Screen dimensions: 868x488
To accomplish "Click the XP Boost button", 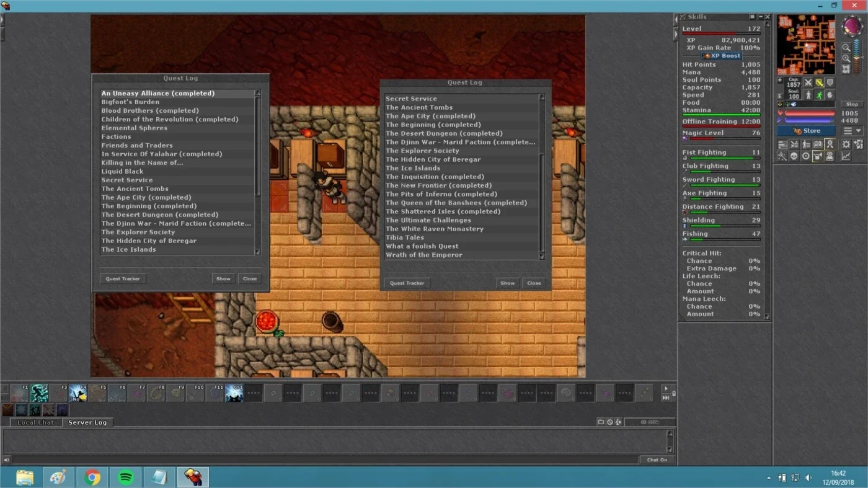I will (x=722, y=56).
